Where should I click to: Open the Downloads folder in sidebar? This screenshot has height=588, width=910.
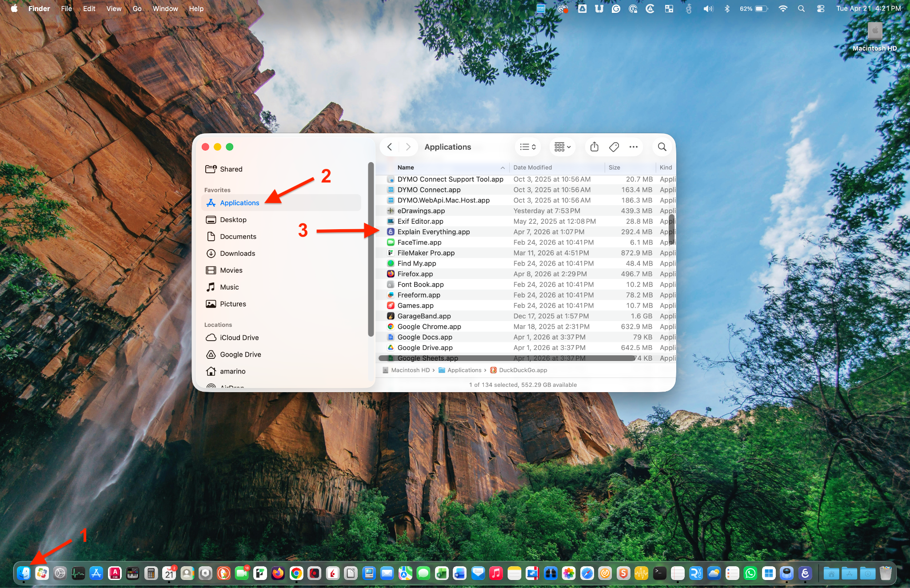237,253
